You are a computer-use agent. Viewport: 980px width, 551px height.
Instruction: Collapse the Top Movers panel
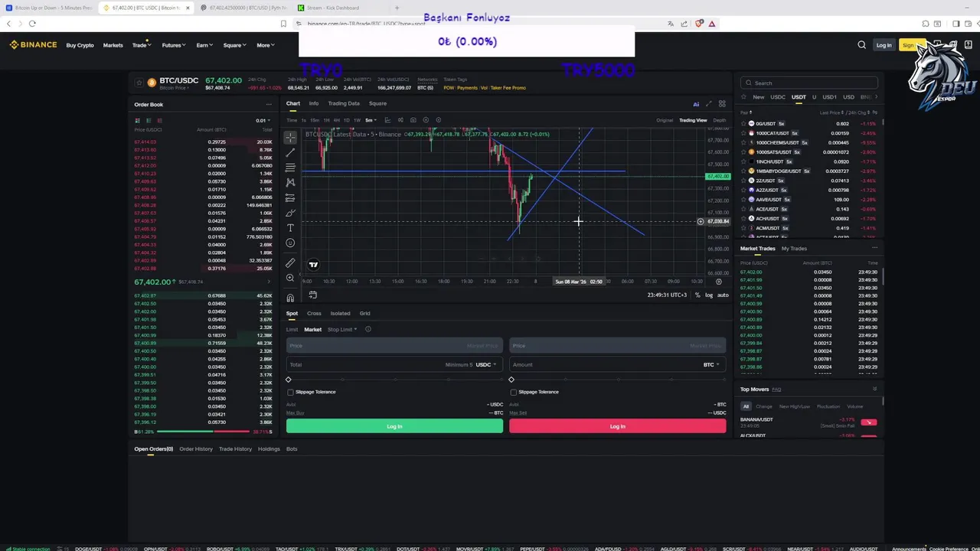pyautogui.click(x=874, y=389)
